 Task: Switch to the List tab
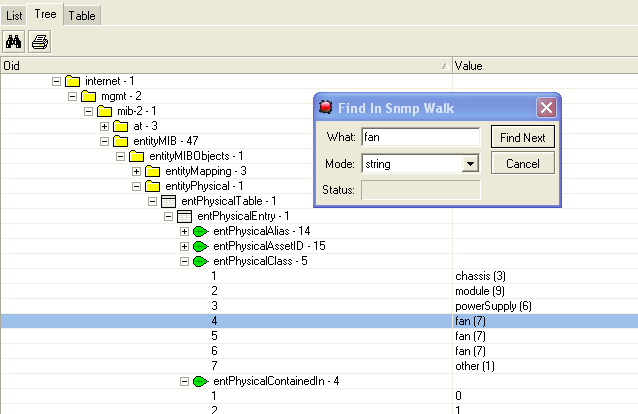[x=14, y=15]
